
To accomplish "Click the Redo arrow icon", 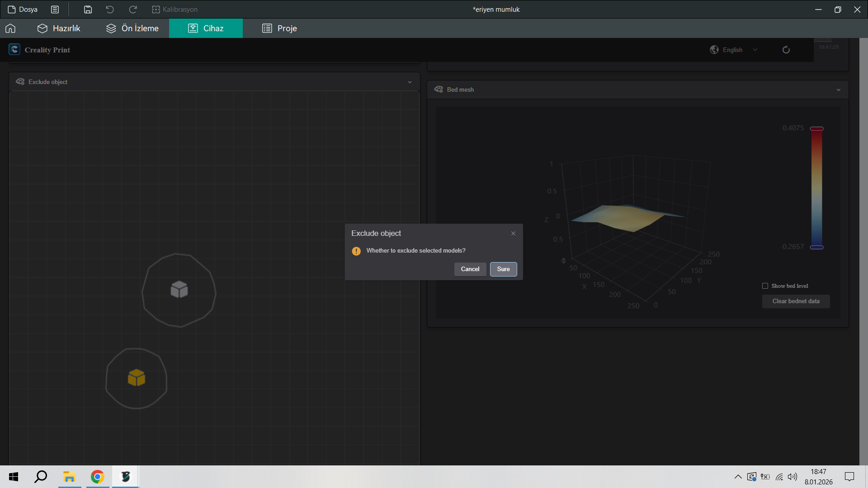I will [133, 9].
